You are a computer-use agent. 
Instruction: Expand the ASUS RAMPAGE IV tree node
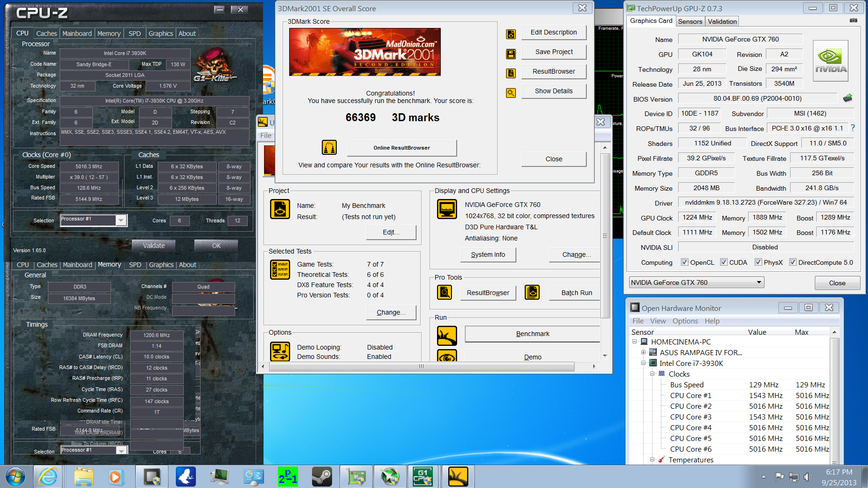pos(643,352)
